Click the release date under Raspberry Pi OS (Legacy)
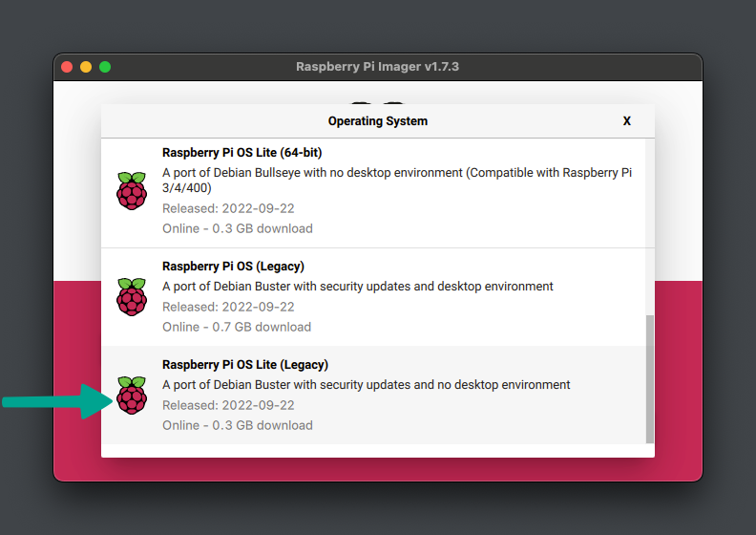756x535 pixels. (x=228, y=307)
